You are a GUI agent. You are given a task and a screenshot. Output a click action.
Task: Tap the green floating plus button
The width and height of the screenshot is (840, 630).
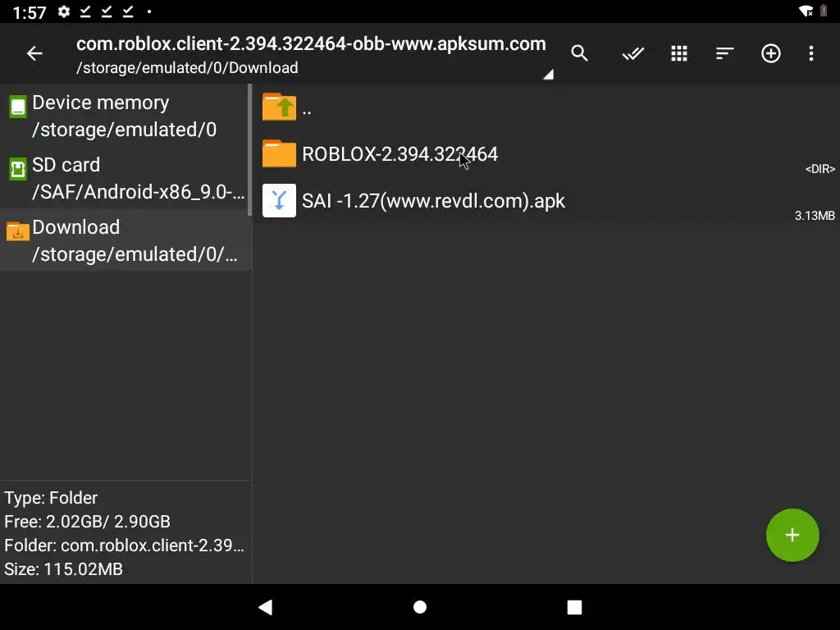792,535
